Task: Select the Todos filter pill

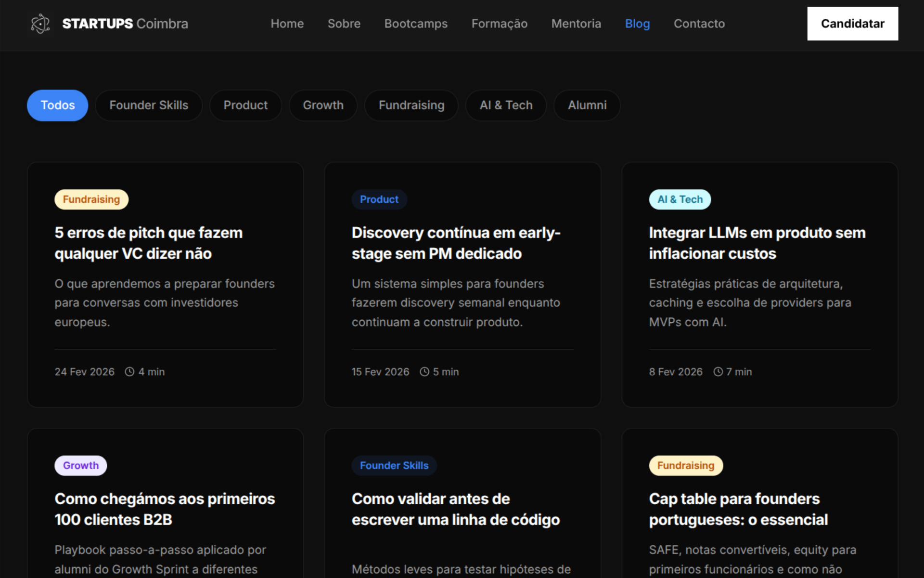Action: click(x=58, y=105)
